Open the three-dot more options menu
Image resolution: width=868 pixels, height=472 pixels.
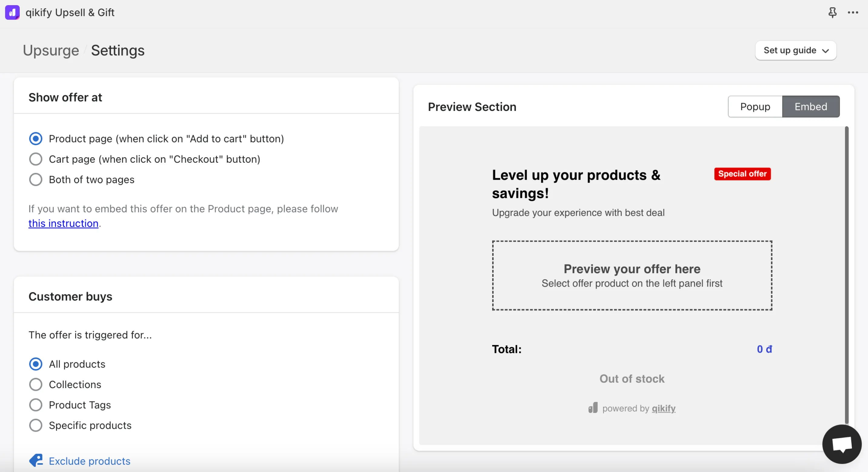pyautogui.click(x=853, y=12)
